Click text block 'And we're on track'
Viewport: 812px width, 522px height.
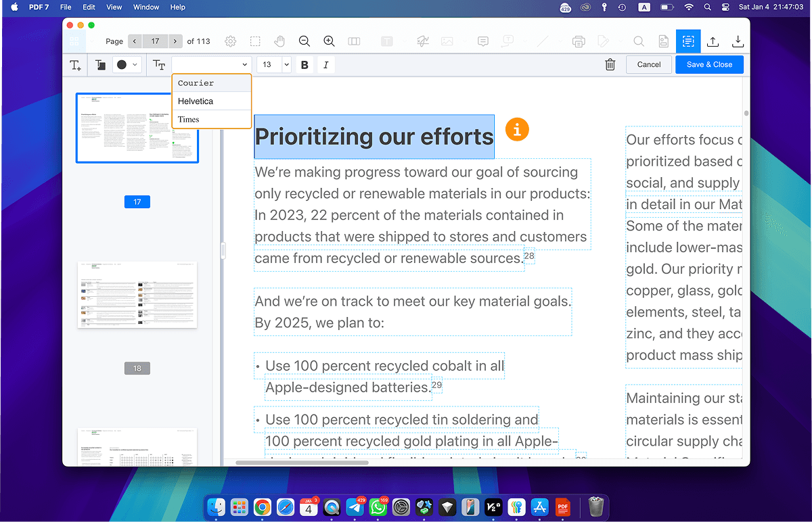click(x=413, y=312)
